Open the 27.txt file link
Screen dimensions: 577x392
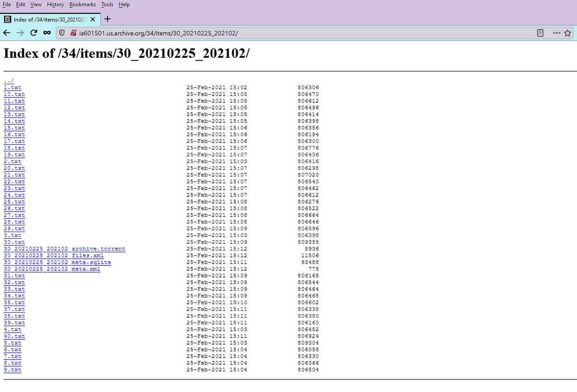click(14, 215)
